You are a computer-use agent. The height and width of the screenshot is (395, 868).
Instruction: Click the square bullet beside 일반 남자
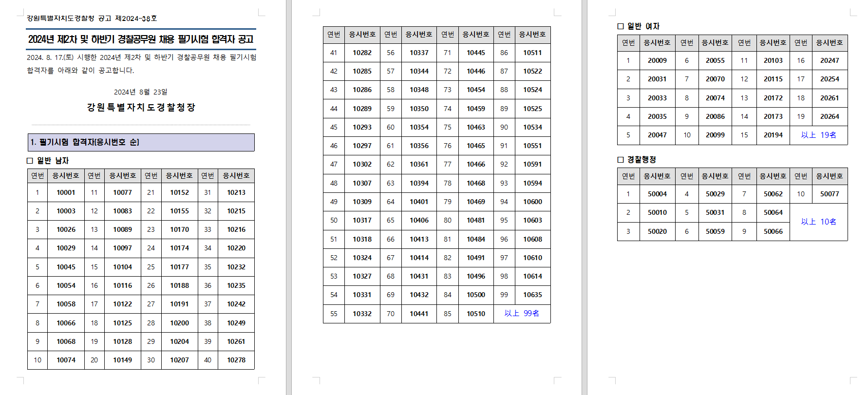click(30, 161)
